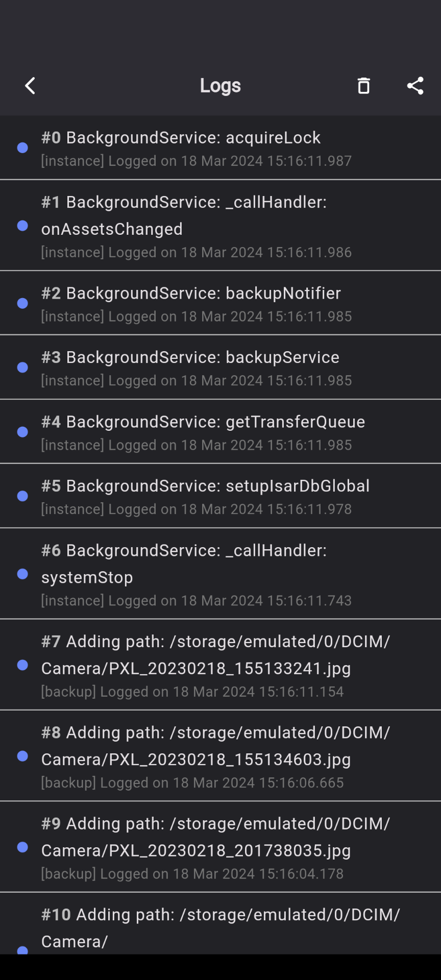Screen dimensions: 441x980
Task: Open log #0 acquireLock entry
Action: [x=220, y=148]
